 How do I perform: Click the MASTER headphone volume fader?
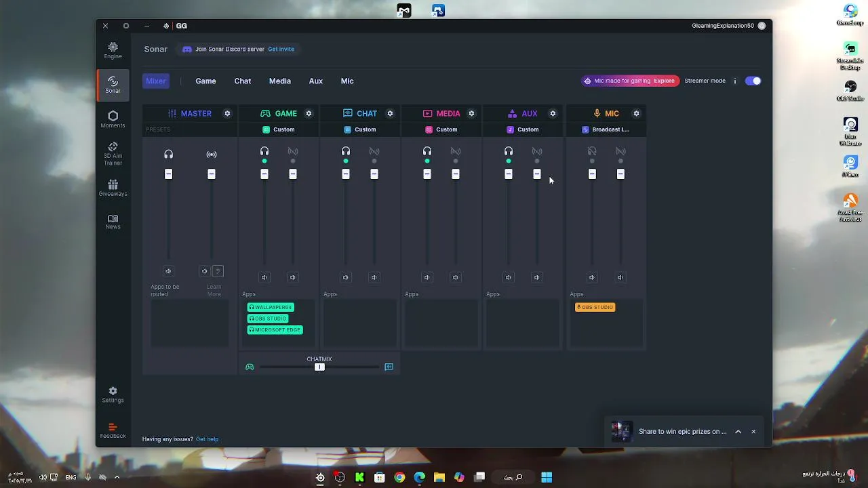coord(168,174)
